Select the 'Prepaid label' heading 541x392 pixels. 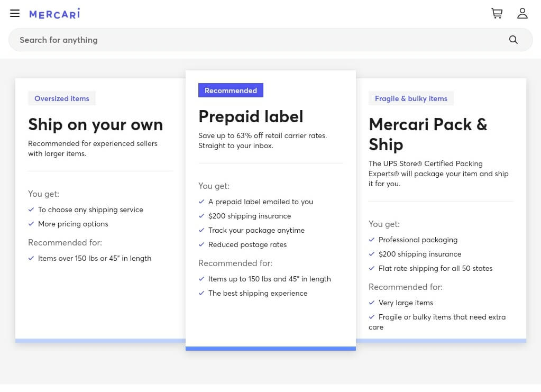pyautogui.click(x=251, y=116)
